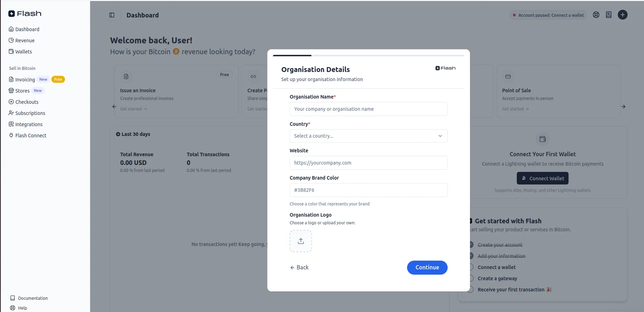Screen dimensions: 644x312
Task: Click previous arrow on cards carousel
Action: click(x=114, y=107)
